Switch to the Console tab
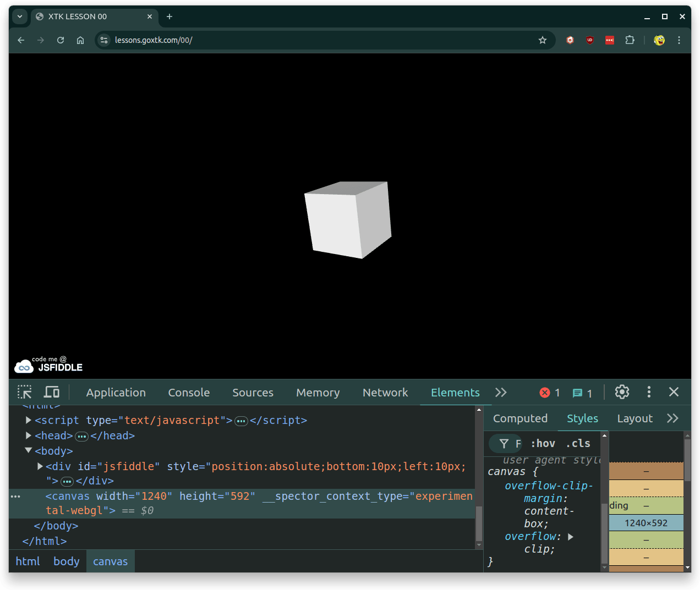 (189, 393)
